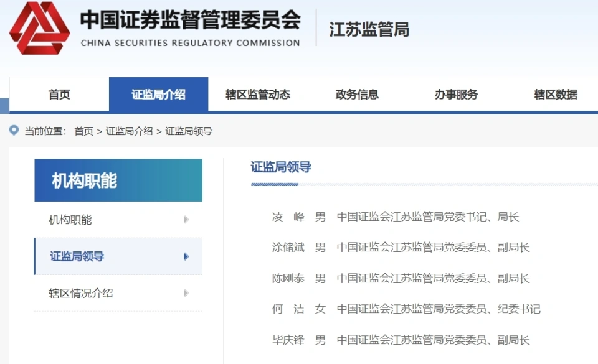This screenshot has height=364, width=598.
Task: Select 证监局领导 in left sidebar
Action: click(x=77, y=256)
